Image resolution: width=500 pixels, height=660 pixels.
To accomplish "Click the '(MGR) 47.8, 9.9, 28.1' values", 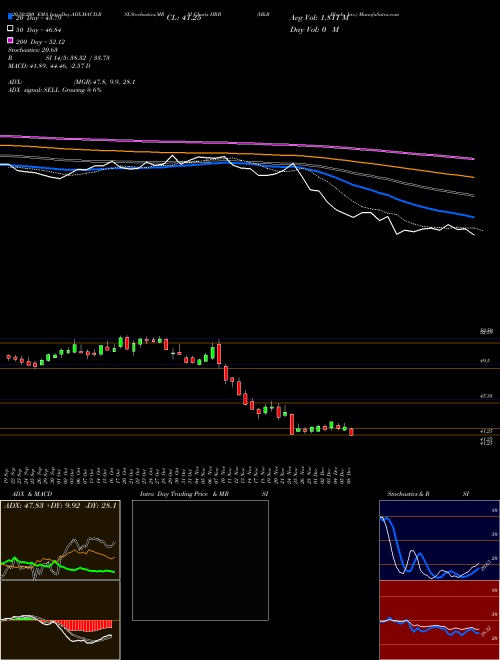I will [x=104, y=82].
